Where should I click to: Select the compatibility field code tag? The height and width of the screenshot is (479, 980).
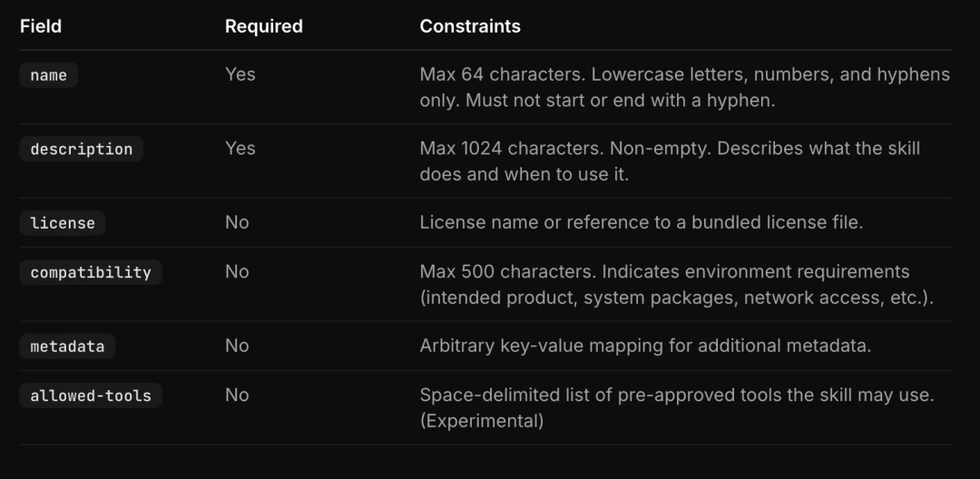(x=91, y=272)
